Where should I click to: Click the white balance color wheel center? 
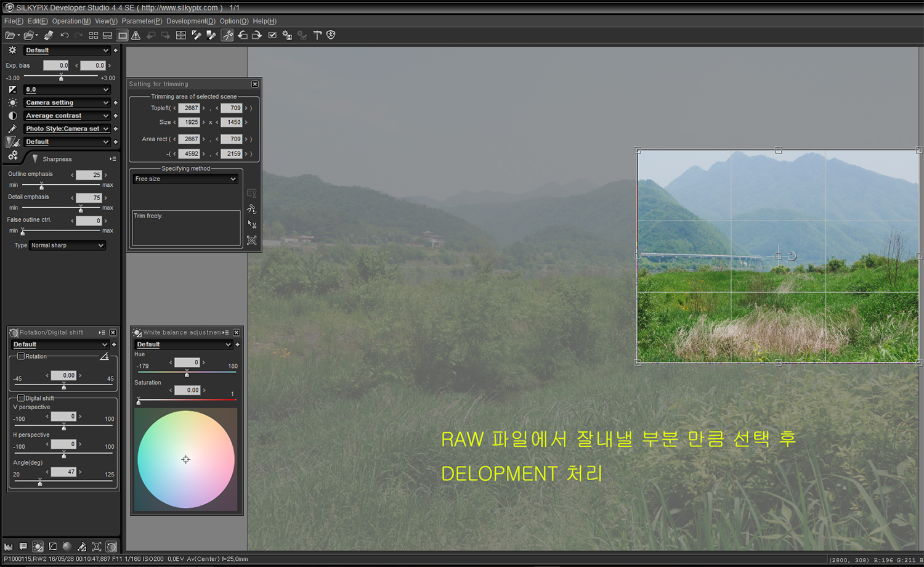[186, 459]
